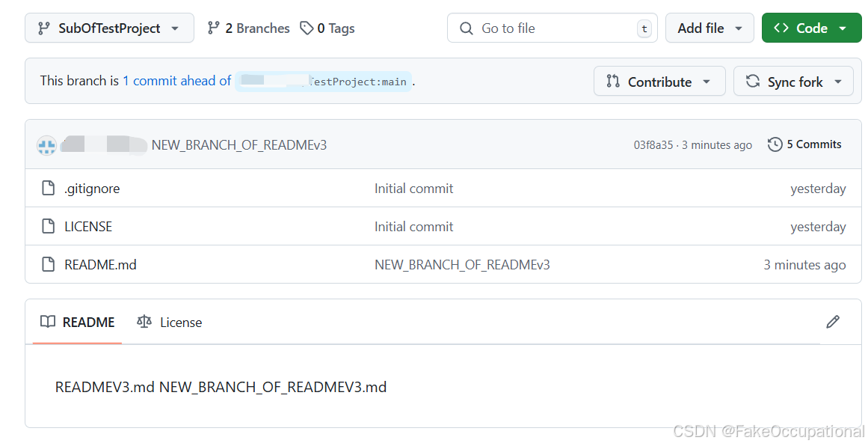The width and height of the screenshot is (868, 446).
Task: Click 'yesterday' timestamp in LICENSE row
Action: tap(818, 227)
